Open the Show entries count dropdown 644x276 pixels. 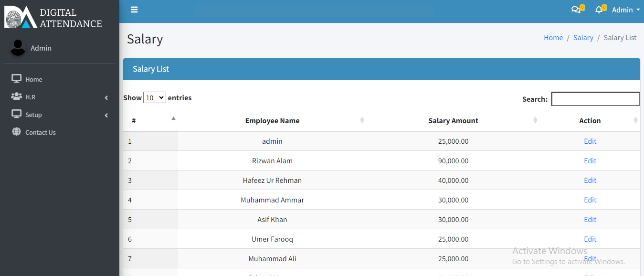154,97
